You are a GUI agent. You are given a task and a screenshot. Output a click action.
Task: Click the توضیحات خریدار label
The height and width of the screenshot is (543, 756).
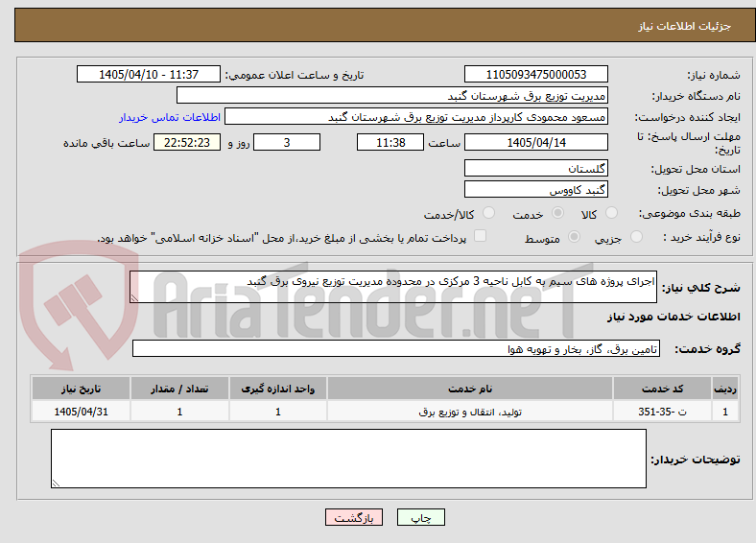pyautogui.click(x=696, y=460)
